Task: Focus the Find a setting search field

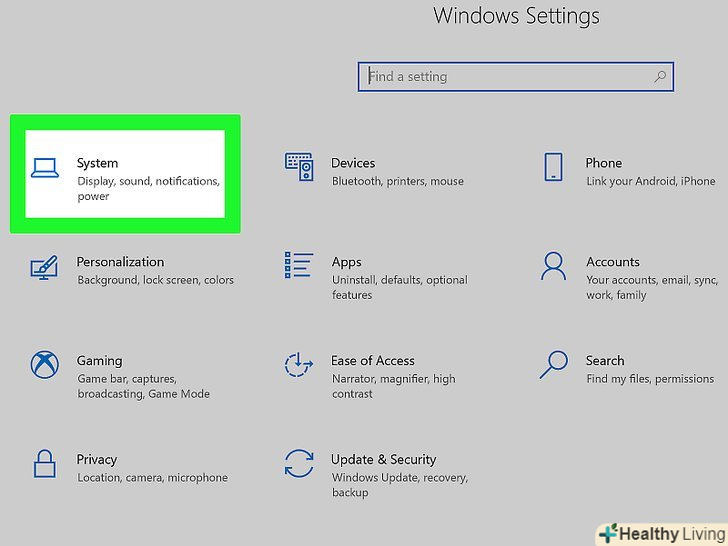Action: (x=515, y=77)
